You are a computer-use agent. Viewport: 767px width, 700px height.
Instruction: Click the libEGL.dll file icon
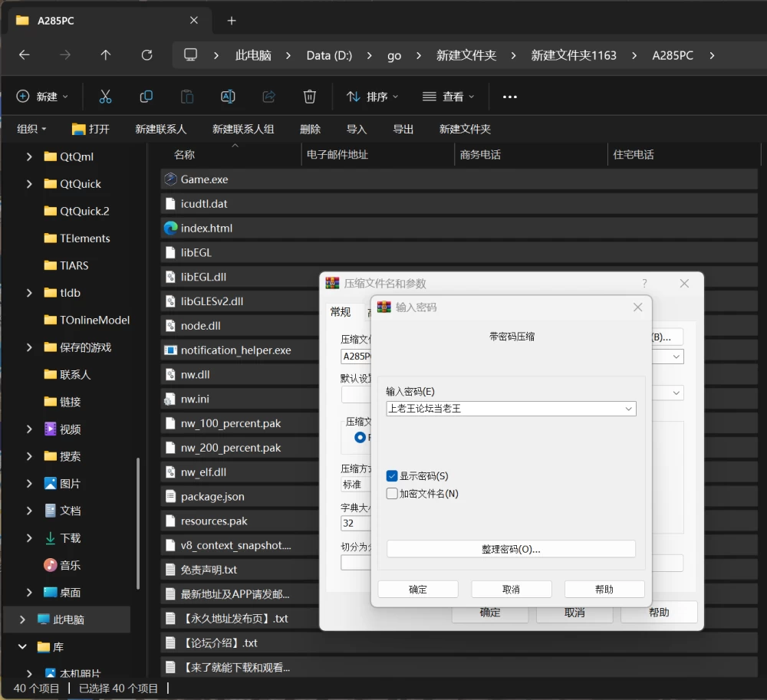(170, 278)
